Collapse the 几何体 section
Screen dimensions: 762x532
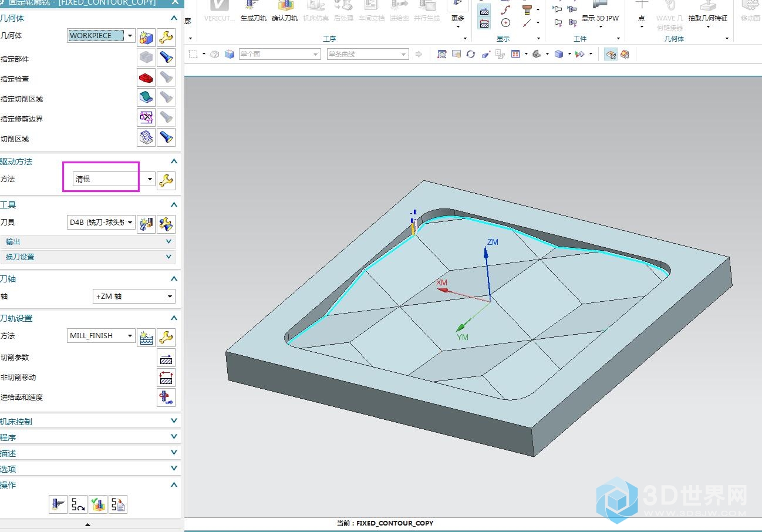pyautogui.click(x=174, y=18)
